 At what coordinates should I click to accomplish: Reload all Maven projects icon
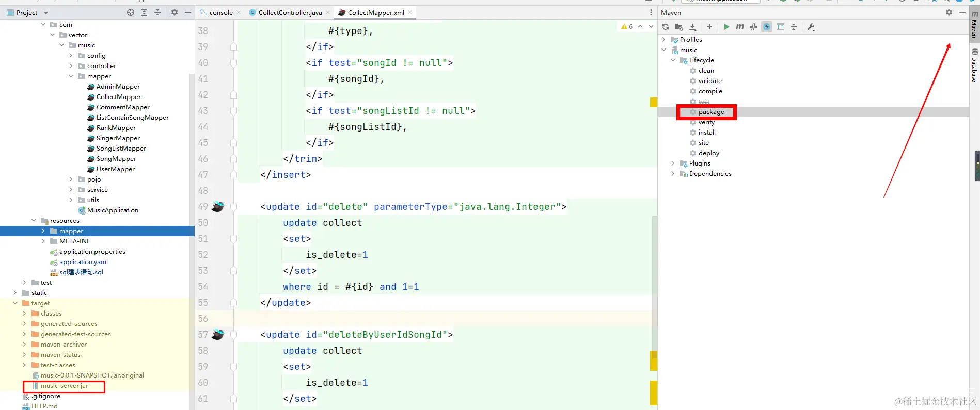[666, 27]
